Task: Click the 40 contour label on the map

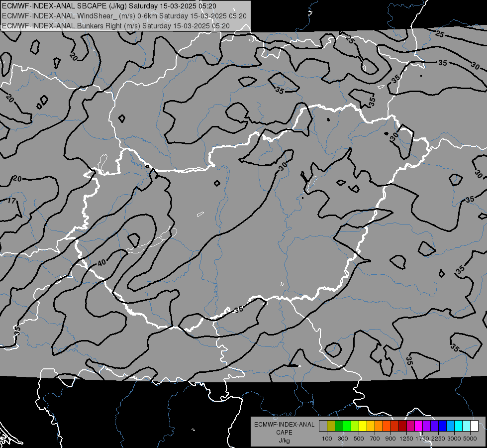Action: point(102,263)
